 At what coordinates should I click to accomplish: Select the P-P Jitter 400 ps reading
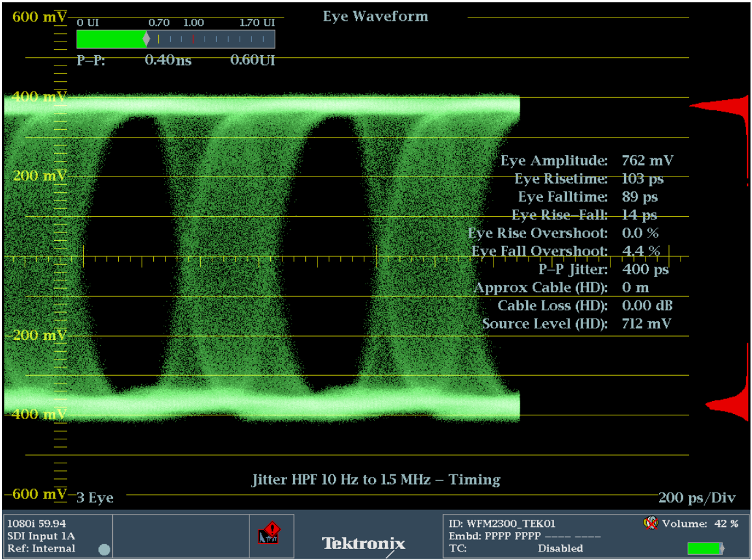pyautogui.click(x=603, y=269)
